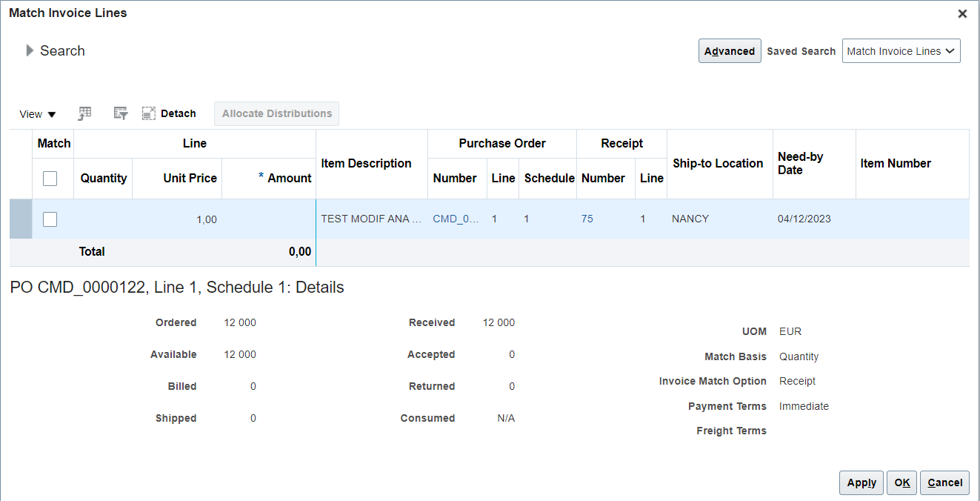The height and width of the screenshot is (501, 980).
Task: Click the Cancel button
Action: tap(944, 482)
